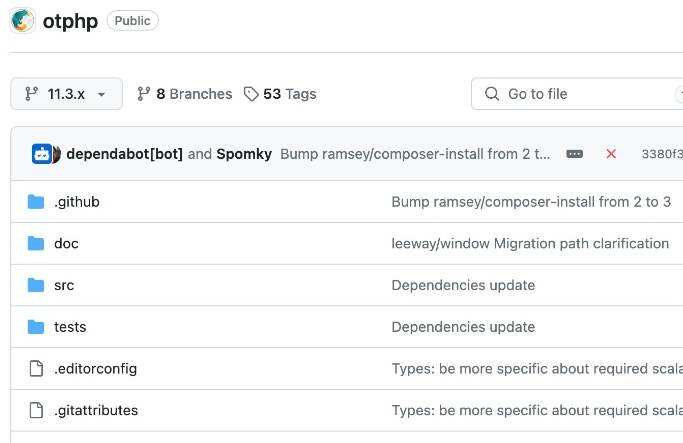The image size is (683, 443).
Task: Open the 11.3.x branch selector dropdown
Action: (x=66, y=94)
